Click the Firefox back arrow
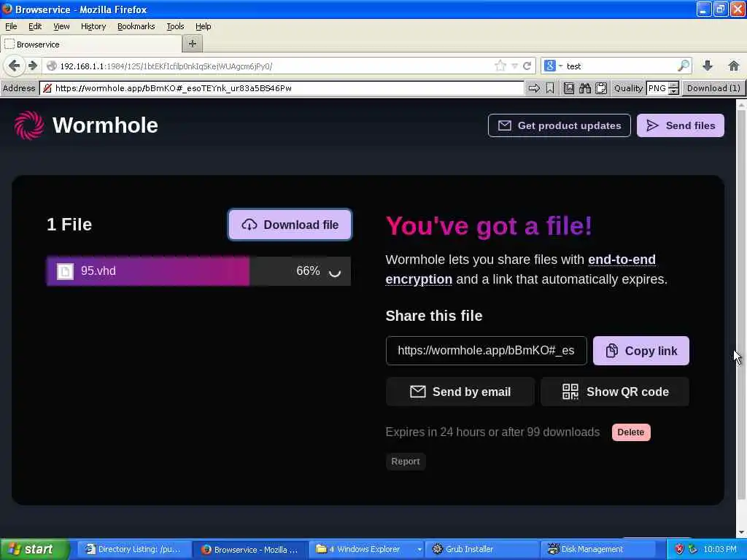The image size is (747, 560). pyautogui.click(x=14, y=66)
